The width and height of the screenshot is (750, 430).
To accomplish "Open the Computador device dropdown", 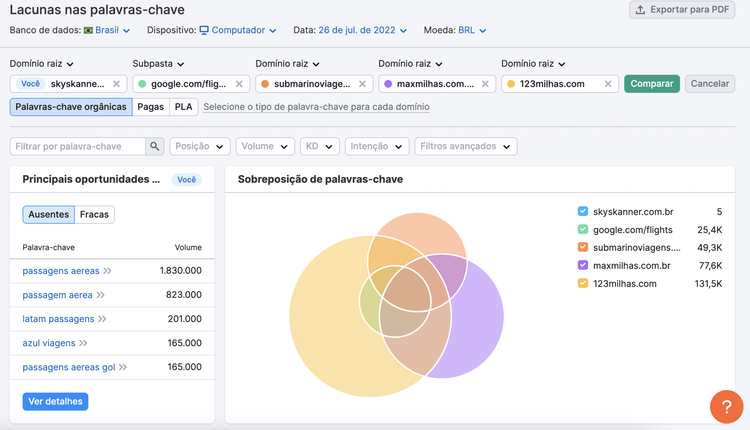I will pos(244,30).
